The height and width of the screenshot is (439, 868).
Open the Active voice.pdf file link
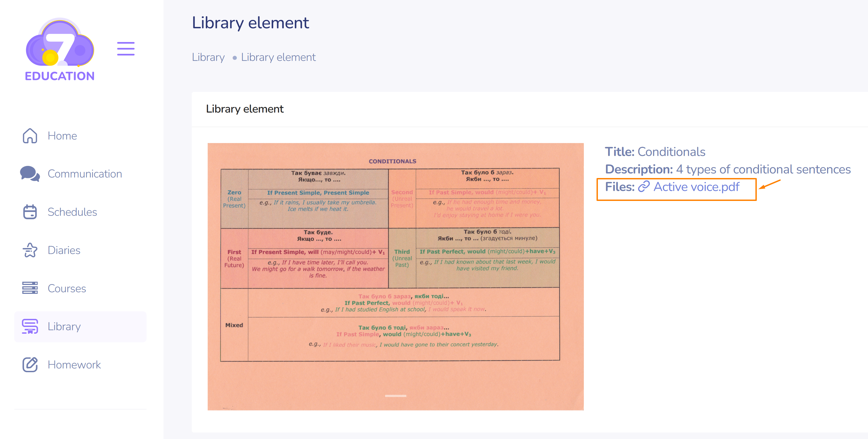pyautogui.click(x=696, y=187)
